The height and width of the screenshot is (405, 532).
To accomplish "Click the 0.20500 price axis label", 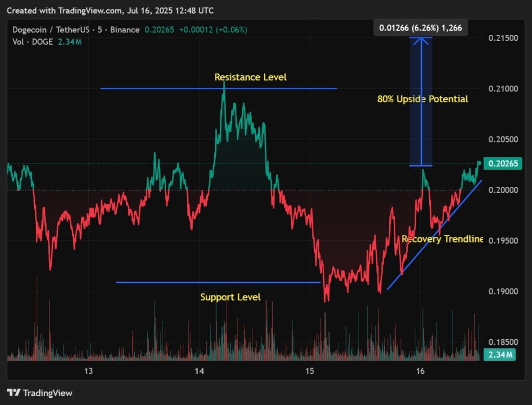I will (503, 139).
